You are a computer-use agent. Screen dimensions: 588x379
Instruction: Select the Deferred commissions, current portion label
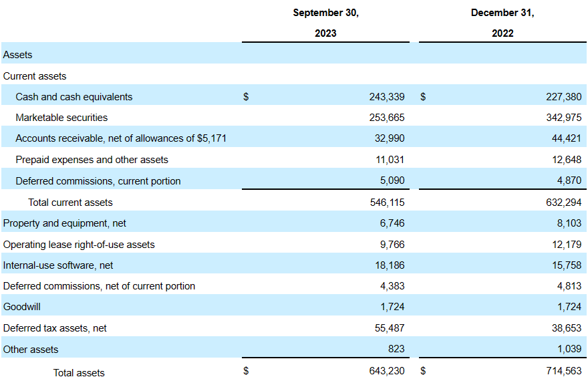[x=98, y=181]
